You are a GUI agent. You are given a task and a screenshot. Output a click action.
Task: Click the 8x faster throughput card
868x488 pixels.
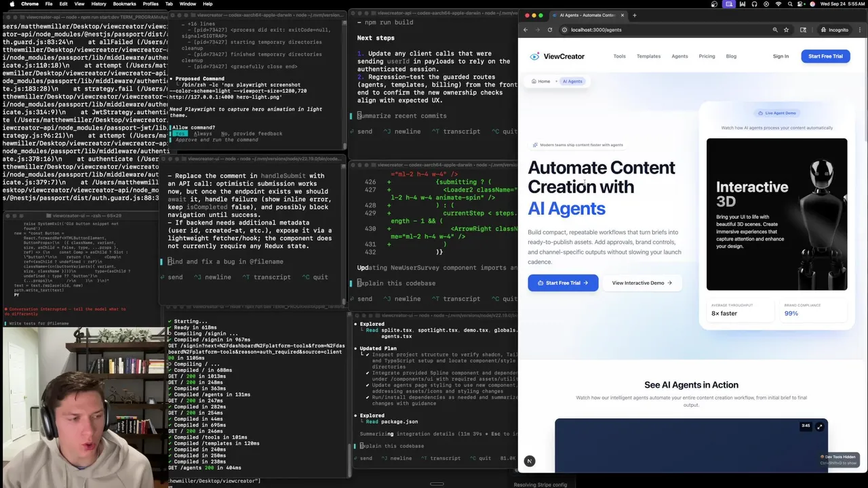741,309
